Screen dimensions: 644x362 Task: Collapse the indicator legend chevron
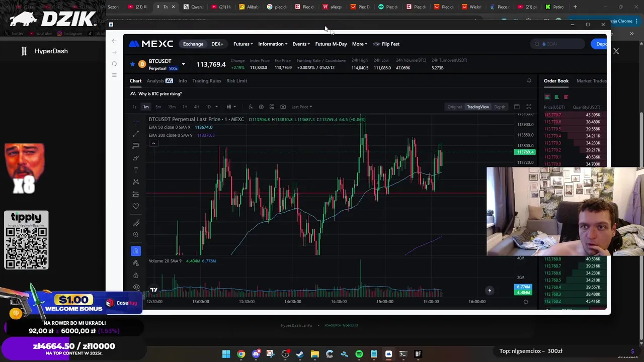pos(153,143)
